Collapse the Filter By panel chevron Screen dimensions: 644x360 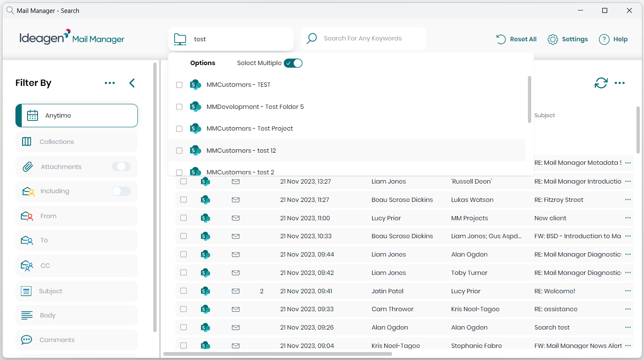pos(132,83)
